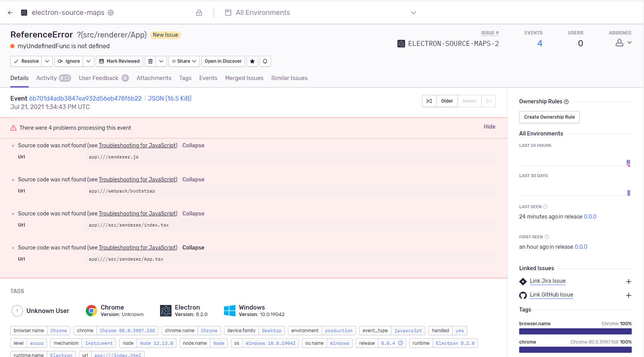Image resolution: width=644 pixels, height=357 pixels.
Task: Open event ID 6b701d4adb... link
Action: tap(85, 98)
